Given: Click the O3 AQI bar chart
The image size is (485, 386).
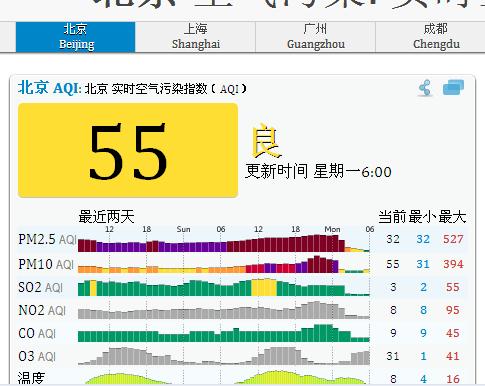Looking at the screenshot, I should (224, 356).
